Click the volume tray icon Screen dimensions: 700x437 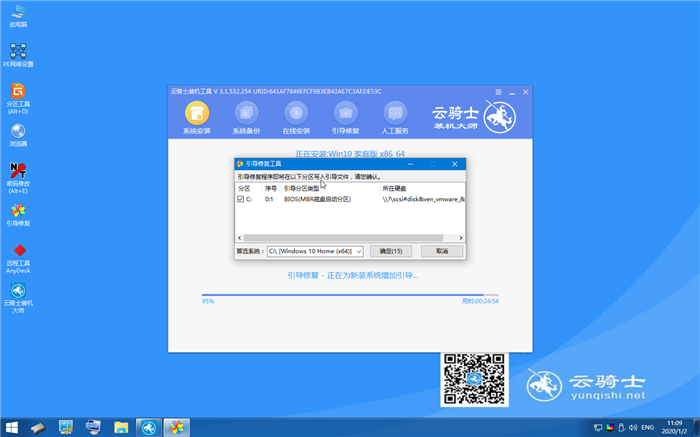(x=633, y=428)
